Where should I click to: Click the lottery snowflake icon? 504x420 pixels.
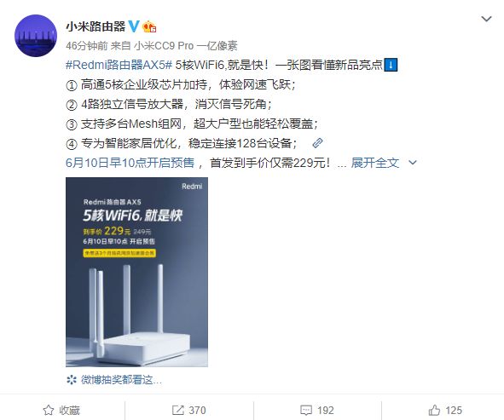coord(72,380)
